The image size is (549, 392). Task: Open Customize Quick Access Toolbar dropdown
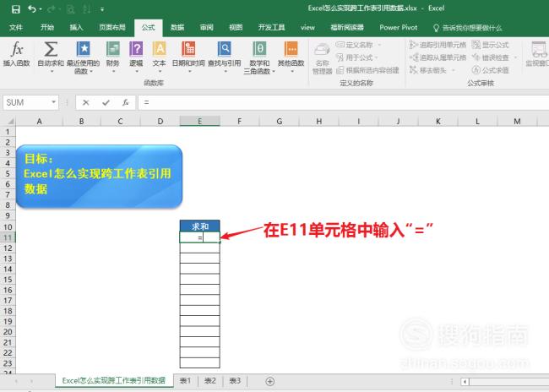tap(102, 9)
